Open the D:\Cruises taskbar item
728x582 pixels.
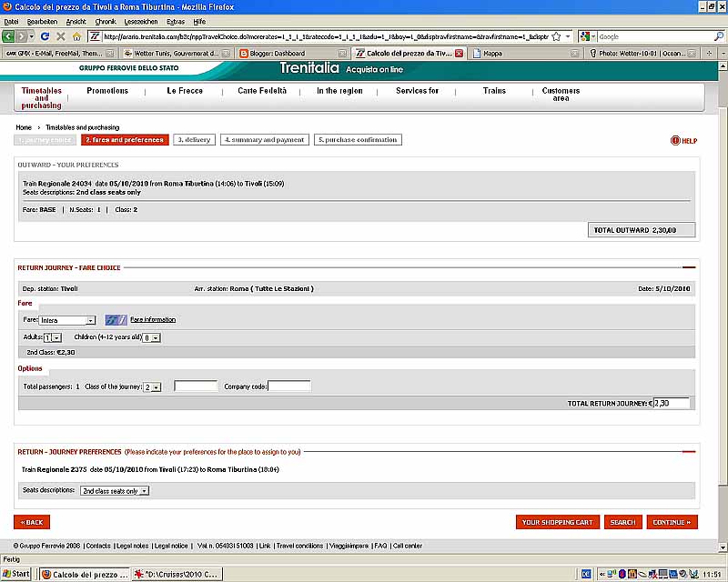(x=177, y=574)
